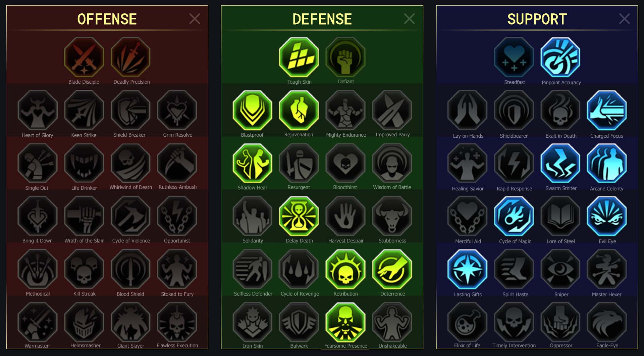Select the Delay Death hourglass icon
Image resolution: width=644 pixels, height=356 pixels.
tap(299, 216)
